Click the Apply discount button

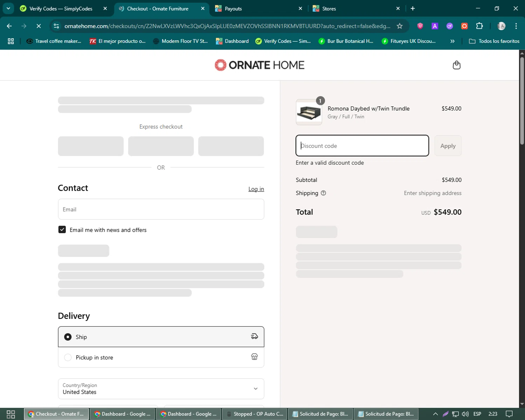click(x=448, y=146)
